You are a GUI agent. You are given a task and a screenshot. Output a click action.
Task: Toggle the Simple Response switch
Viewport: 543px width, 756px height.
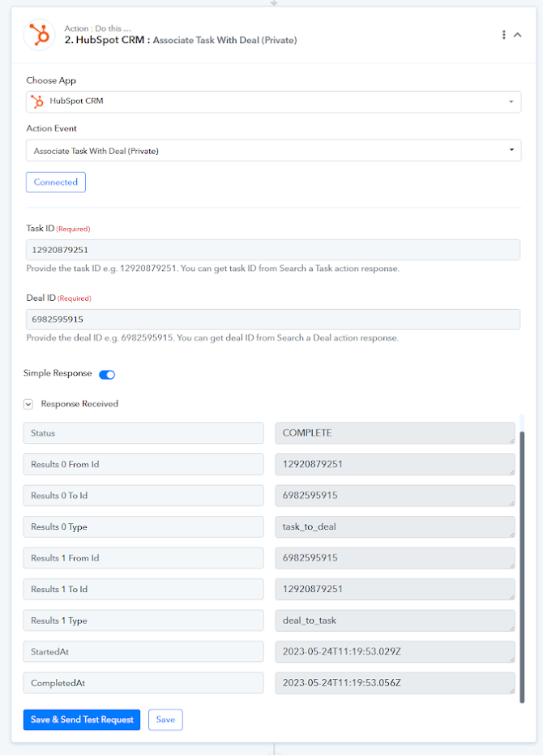[107, 375]
